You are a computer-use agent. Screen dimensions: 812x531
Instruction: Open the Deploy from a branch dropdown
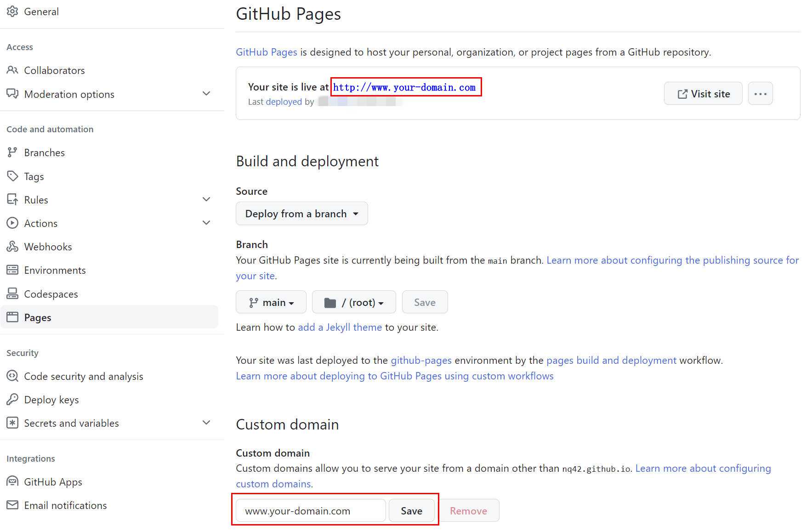point(301,214)
